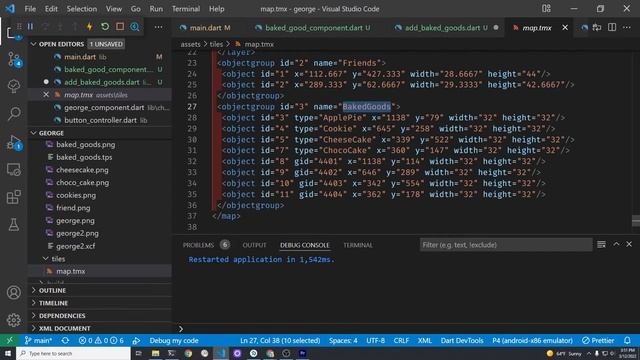Close the bottom panel
This screenshot has height=360, width=640.
(629, 244)
